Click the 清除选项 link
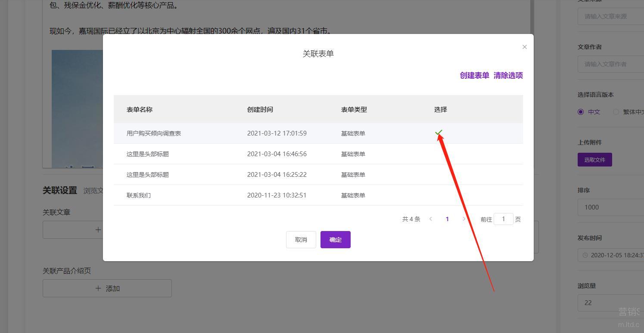The image size is (644, 333). point(508,75)
